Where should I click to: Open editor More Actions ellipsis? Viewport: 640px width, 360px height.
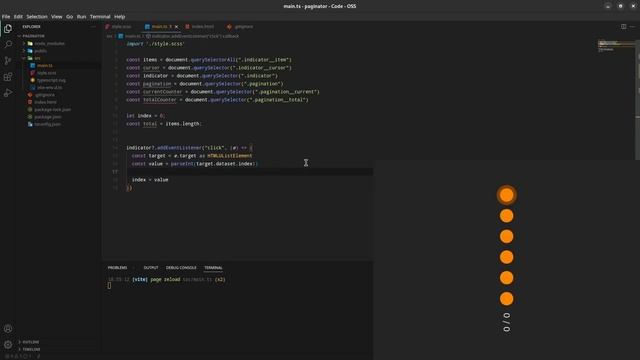point(632,27)
